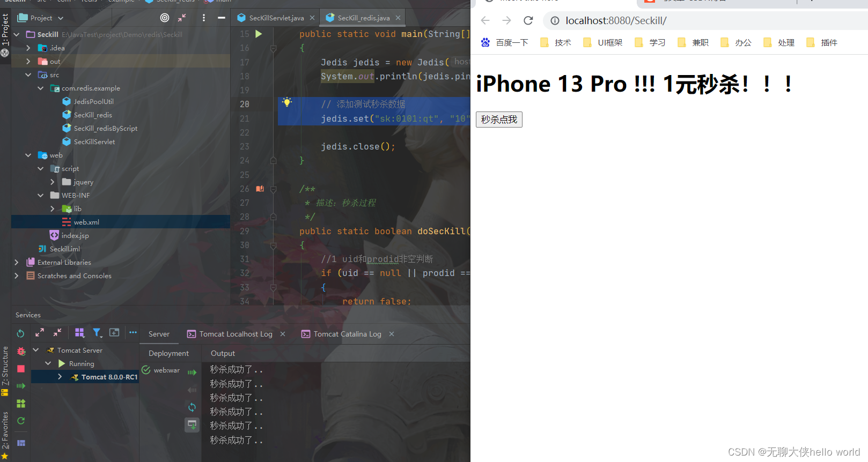Expand the out folder
The height and width of the screenshot is (462, 868).
click(x=28, y=61)
